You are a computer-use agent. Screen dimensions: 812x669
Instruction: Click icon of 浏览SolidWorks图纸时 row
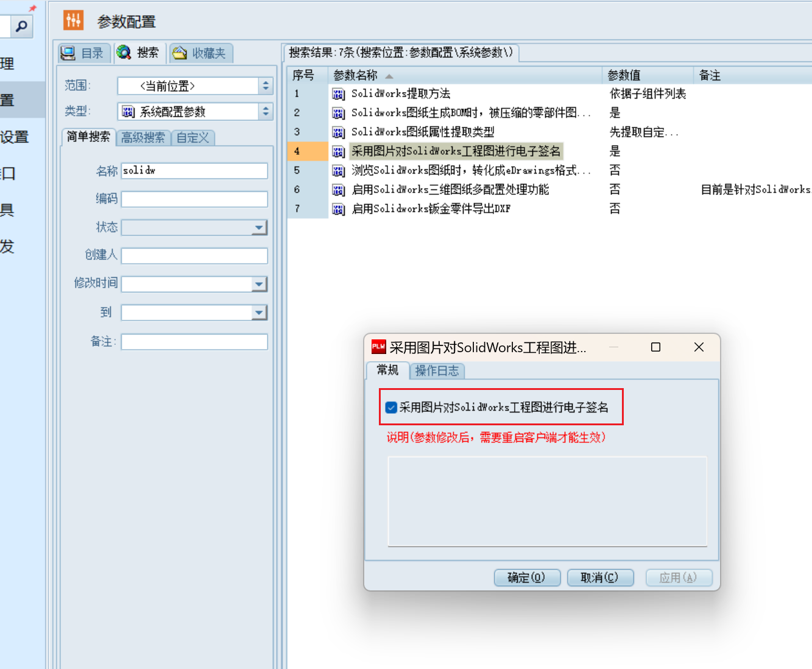(x=339, y=171)
